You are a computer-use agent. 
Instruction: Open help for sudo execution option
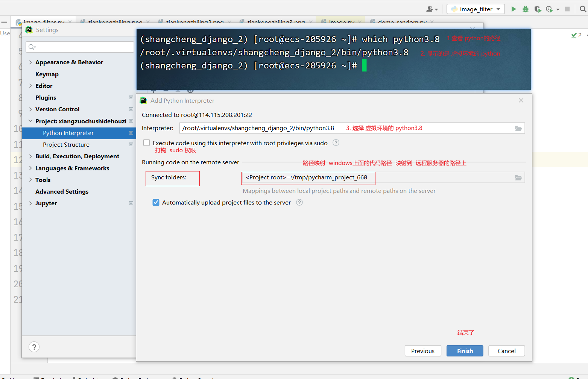336,143
